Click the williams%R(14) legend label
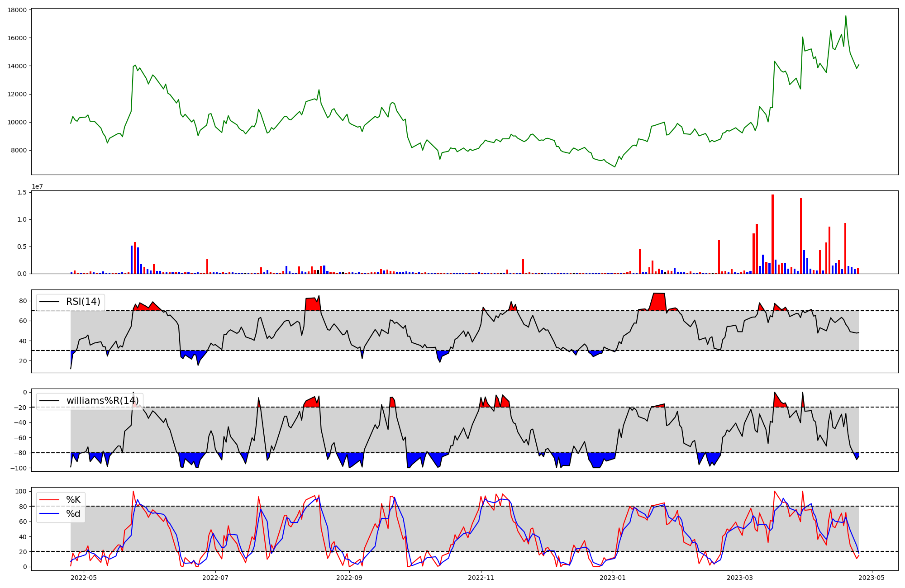This screenshot has width=905, height=588. click(103, 401)
